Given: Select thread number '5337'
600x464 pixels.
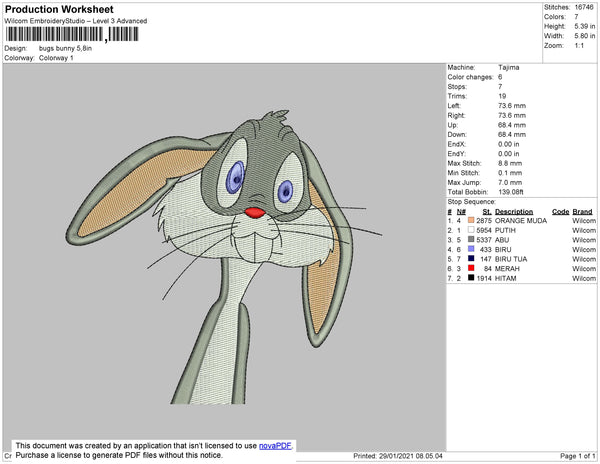Looking at the screenshot, I should click(484, 240).
